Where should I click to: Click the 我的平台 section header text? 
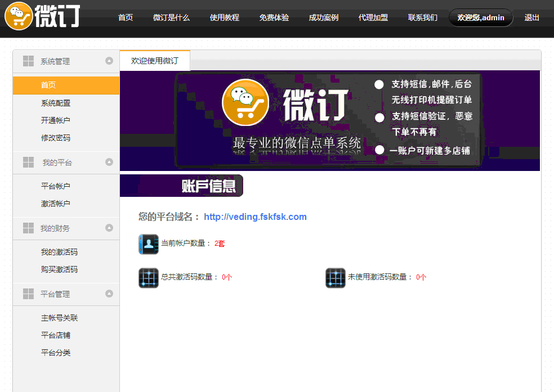[x=57, y=163]
